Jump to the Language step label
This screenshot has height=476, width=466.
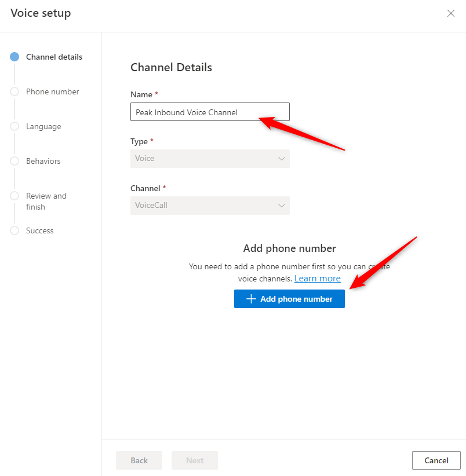pos(43,126)
